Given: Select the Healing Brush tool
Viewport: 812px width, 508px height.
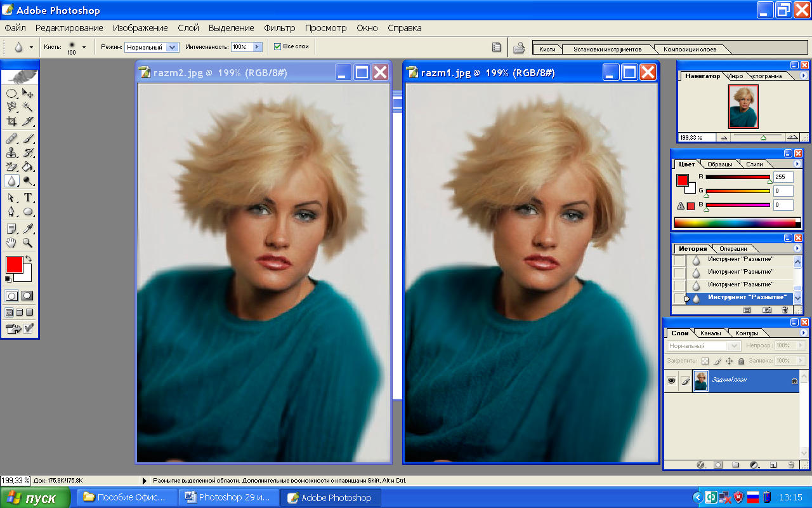Looking at the screenshot, I should (x=11, y=138).
